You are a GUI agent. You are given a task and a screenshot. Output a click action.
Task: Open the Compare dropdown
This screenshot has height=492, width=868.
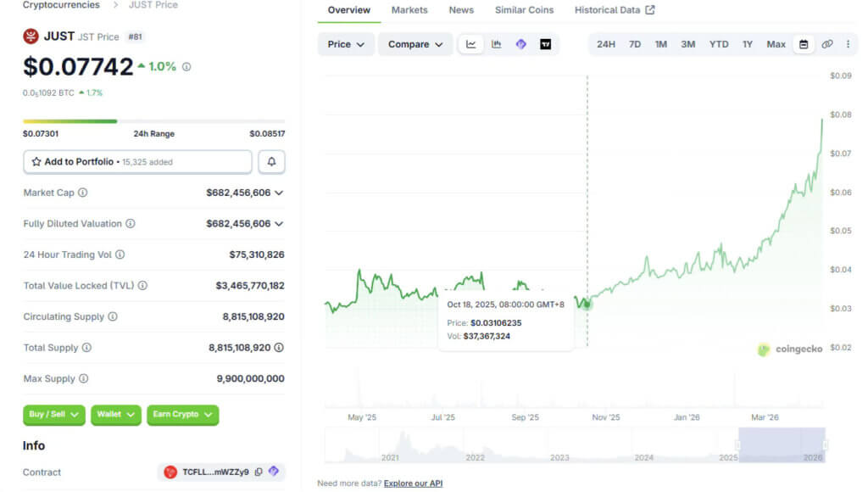click(x=415, y=44)
